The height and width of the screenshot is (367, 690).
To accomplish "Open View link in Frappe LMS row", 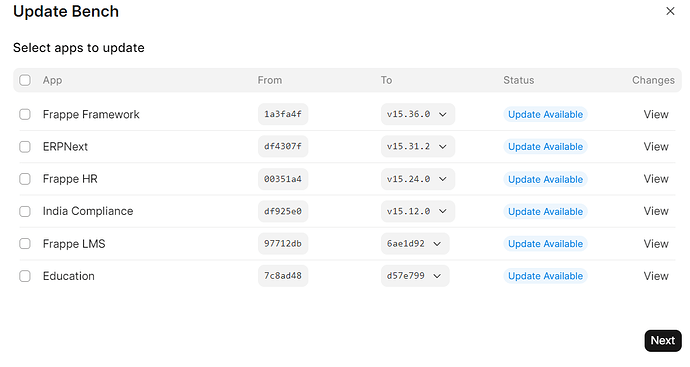I will coord(656,244).
